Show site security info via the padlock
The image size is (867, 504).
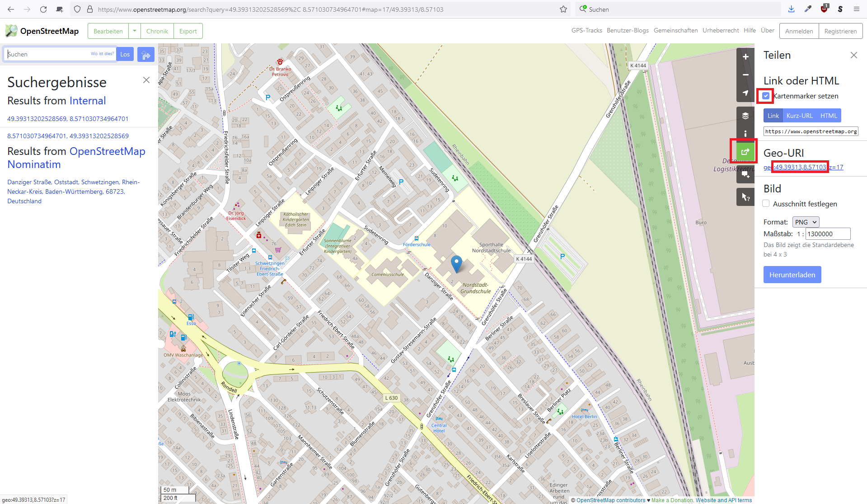pyautogui.click(x=89, y=9)
